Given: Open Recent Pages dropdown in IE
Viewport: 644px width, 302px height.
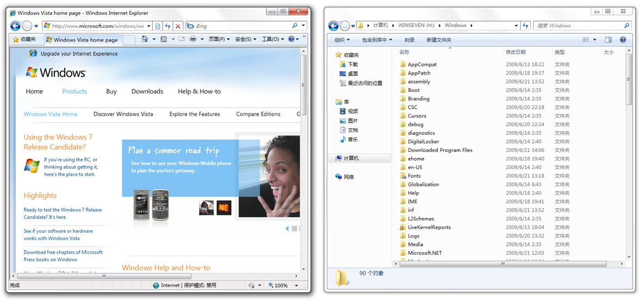Looking at the screenshot, I should coord(36,26).
